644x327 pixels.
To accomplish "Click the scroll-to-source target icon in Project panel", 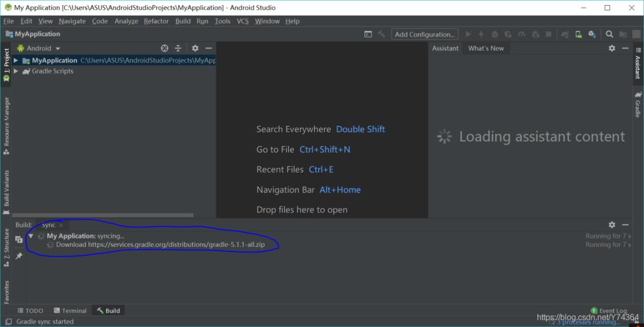I will 165,48.
